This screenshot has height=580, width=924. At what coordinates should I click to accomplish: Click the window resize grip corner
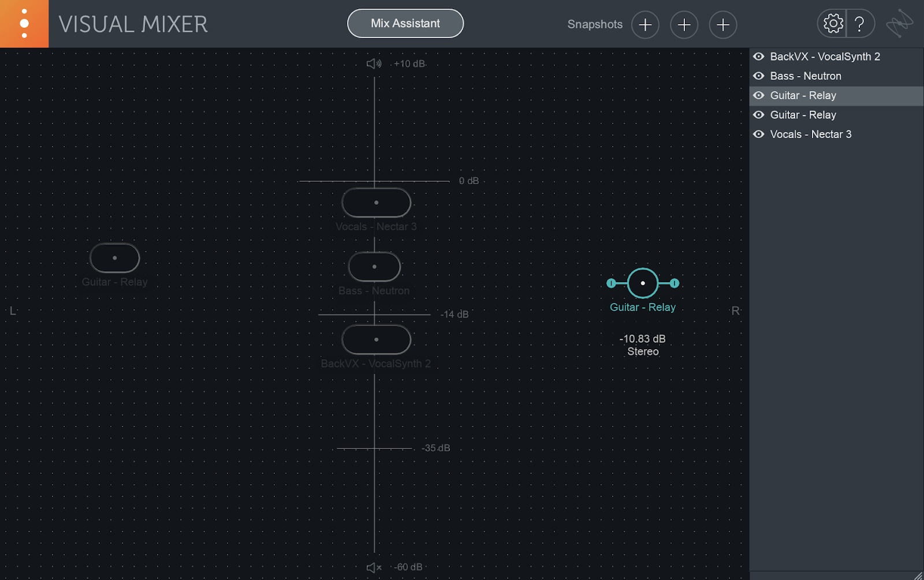918,575
